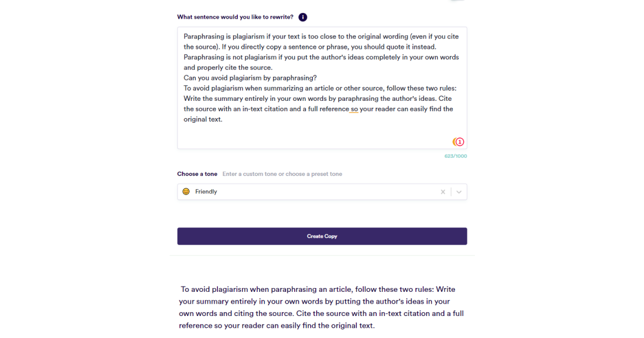
Task: Click the last output line starting "reference so your reader"
Action: pyautogui.click(x=276, y=326)
